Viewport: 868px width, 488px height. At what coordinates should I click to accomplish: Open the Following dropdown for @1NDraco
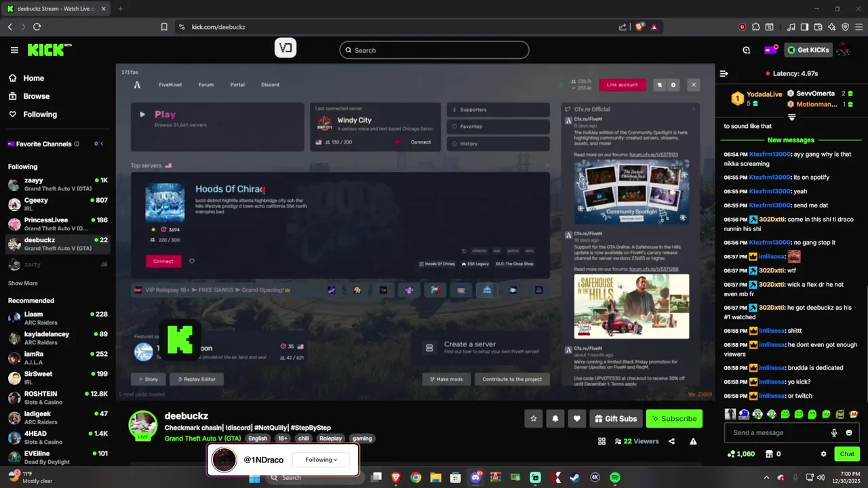[x=321, y=460]
